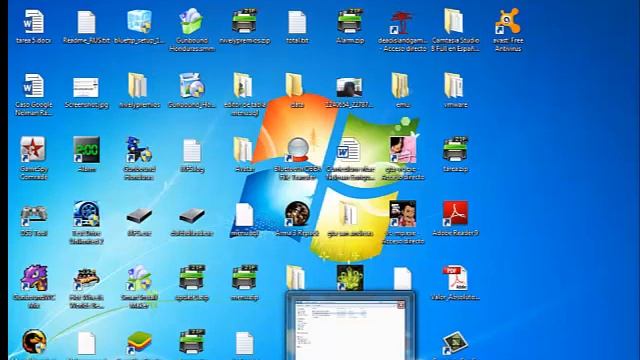Launch the green creature shortcut on black background
The image size is (640, 360).
[x=350, y=278]
